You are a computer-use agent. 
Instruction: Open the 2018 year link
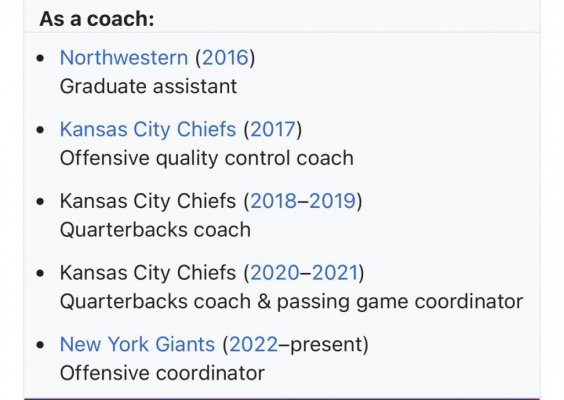tap(274, 201)
